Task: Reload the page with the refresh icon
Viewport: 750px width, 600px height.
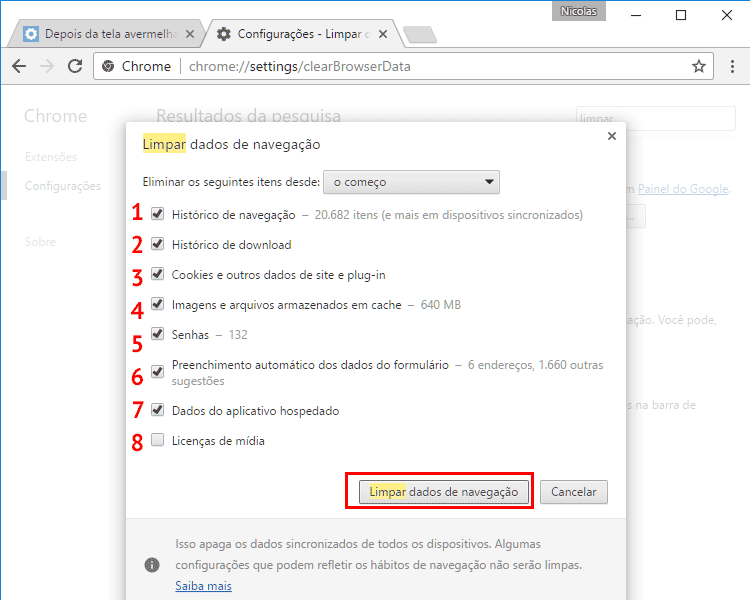Action: pyautogui.click(x=74, y=66)
